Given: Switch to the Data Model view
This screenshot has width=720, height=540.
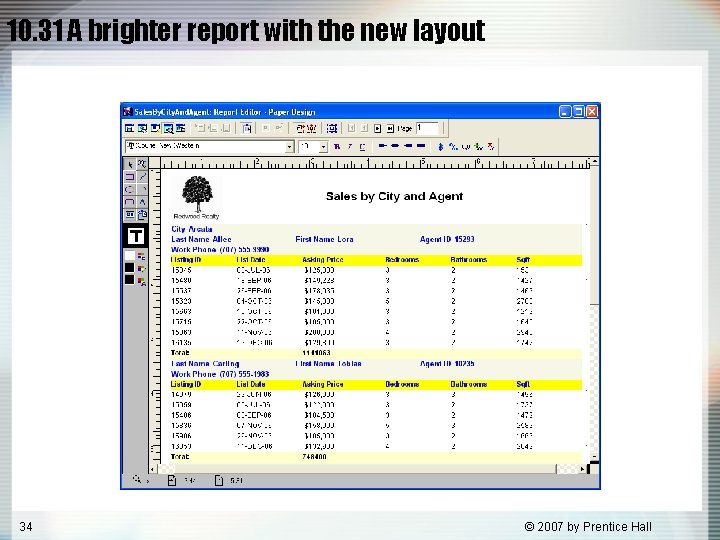Looking at the screenshot, I should [x=129, y=129].
